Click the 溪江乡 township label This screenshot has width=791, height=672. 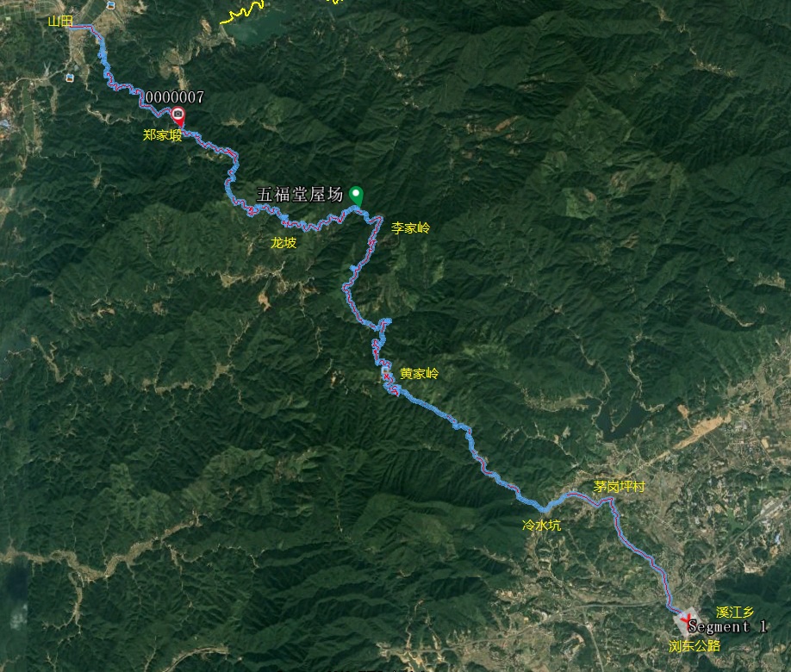pos(735,612)
